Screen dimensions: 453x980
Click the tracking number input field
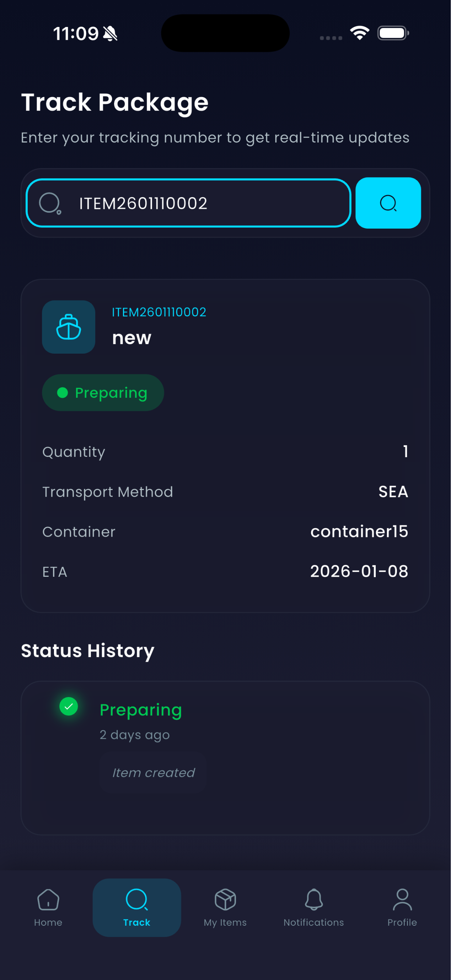click(x=188, y=203)
